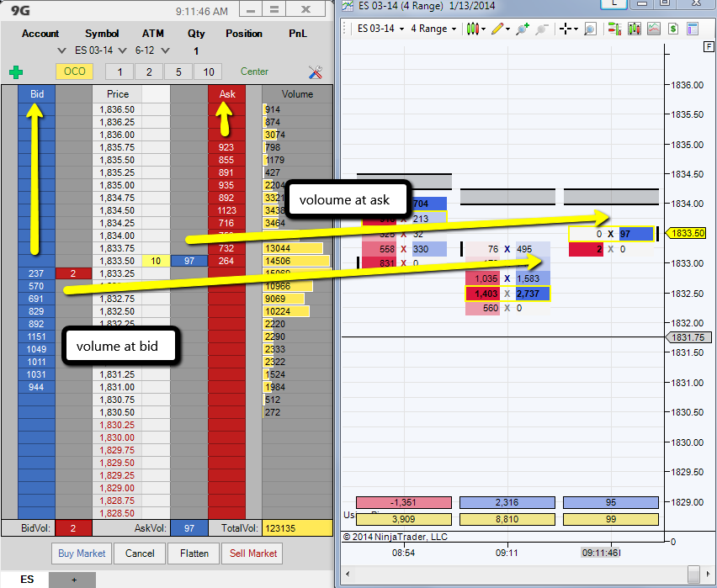Set quantity with the 5 button
This screenshot has width=717, height=588.
pos(178,72)
